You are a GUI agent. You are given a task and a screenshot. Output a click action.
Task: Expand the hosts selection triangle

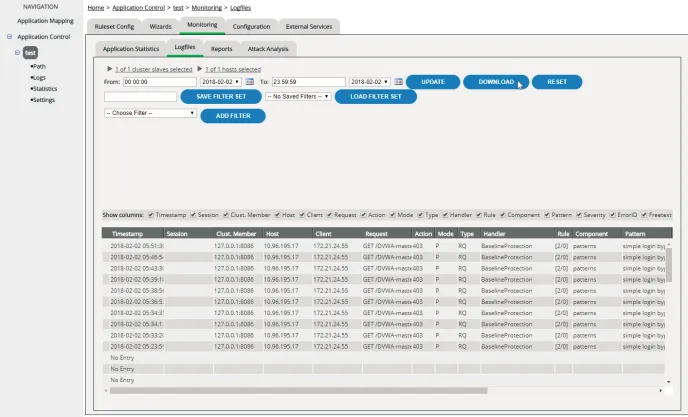(200, 69)
